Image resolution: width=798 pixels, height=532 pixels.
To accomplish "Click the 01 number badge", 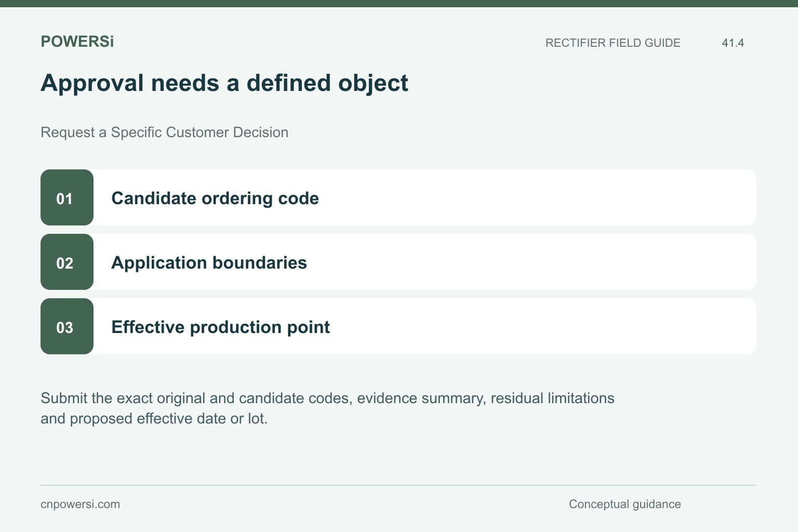I will pyautogui.click(x=67, y=197).
